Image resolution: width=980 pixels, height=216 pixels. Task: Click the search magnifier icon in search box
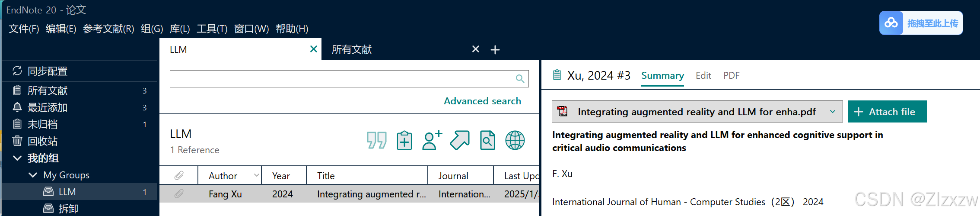(x=520, y=79)
